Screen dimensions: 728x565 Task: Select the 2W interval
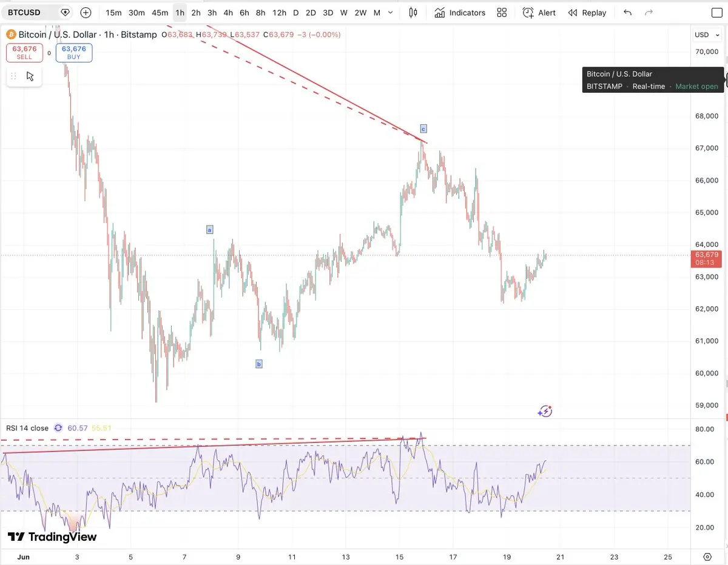pyautogui.click(x=360, y=13)
